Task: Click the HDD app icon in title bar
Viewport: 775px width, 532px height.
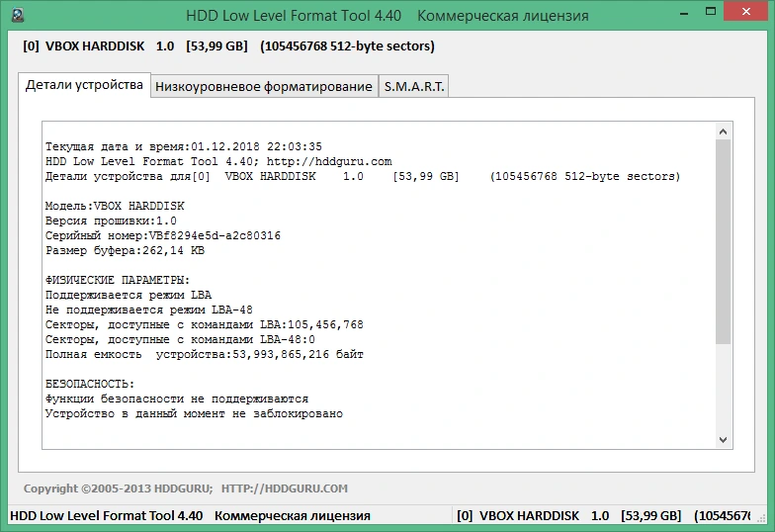Action: pos(18,15)
